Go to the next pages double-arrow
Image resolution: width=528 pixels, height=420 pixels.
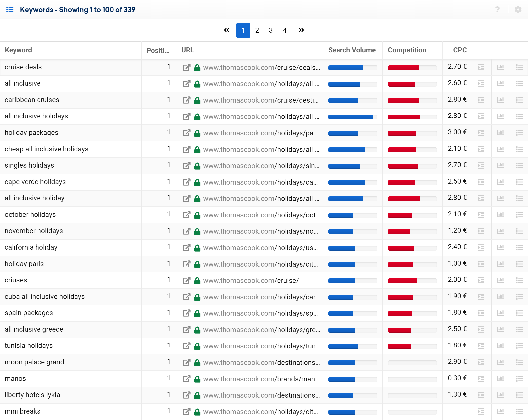coord(301,30)
